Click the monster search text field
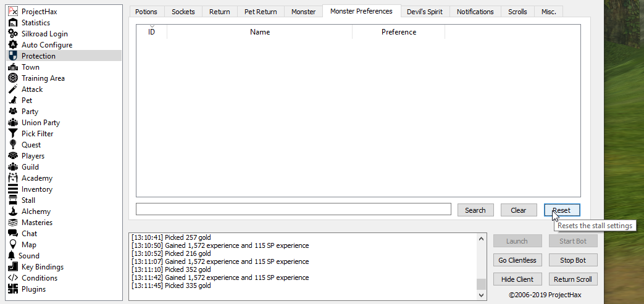 pos(293,210)
